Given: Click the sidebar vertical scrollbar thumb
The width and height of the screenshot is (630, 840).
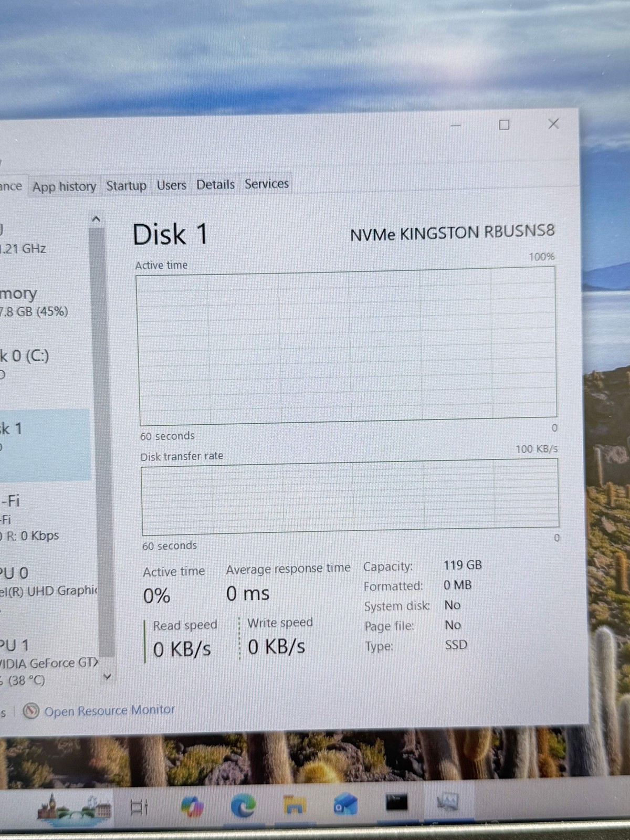Looking at the screenshot, I should (x=102, y=441).
